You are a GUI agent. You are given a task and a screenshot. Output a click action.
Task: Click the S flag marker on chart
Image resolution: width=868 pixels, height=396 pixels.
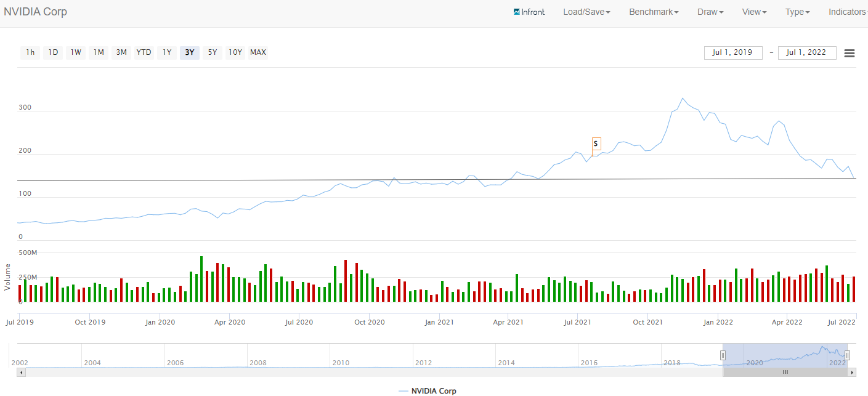tap(596, 144)
